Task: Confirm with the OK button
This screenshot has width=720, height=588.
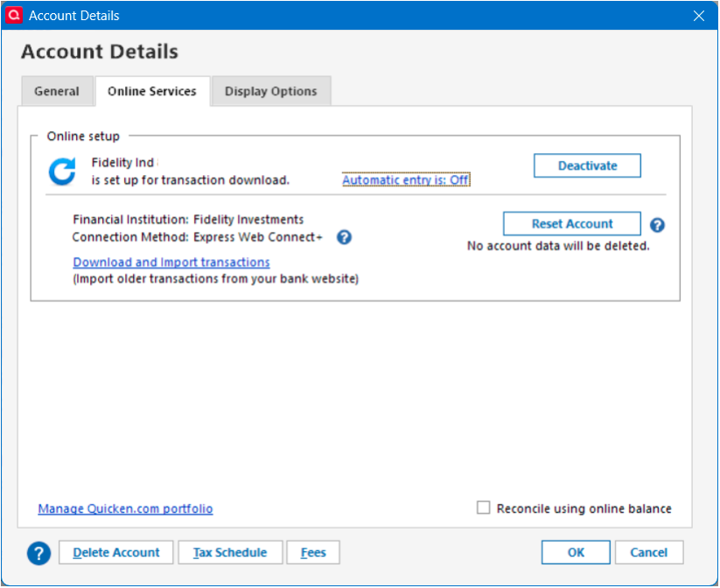Action: pos(576,552)
